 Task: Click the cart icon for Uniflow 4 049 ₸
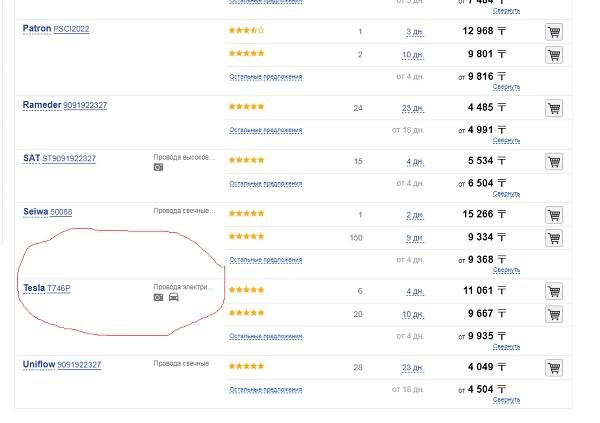553,367
